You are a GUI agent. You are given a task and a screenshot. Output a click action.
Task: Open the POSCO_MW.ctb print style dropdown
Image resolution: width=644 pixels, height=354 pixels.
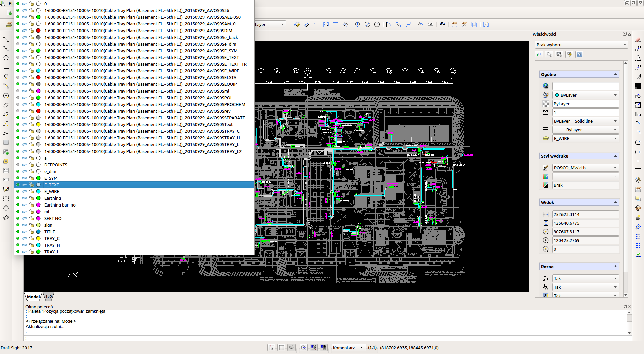(585, 168)
